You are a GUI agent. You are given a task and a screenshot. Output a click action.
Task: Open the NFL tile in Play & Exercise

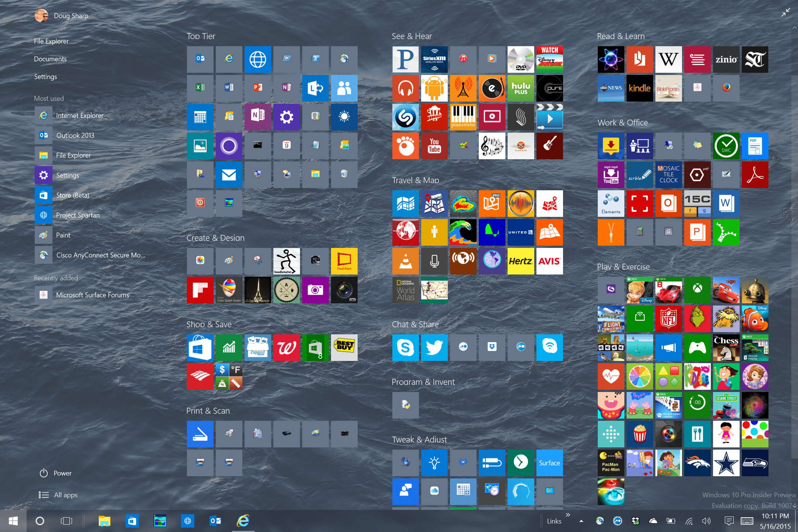point(668,319)
